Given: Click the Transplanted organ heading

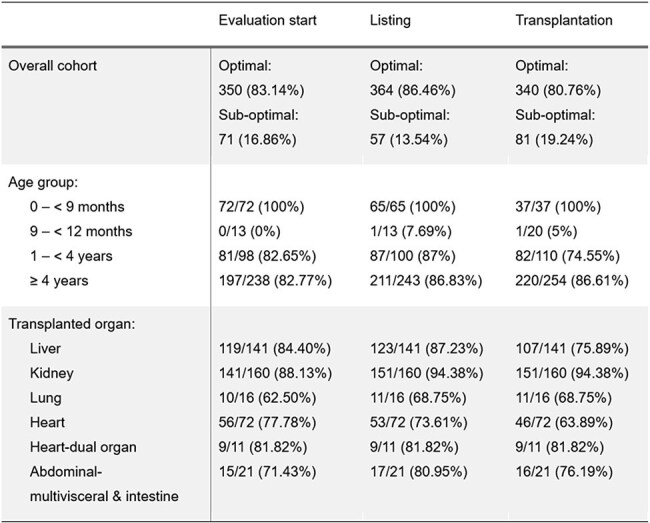Looking at the screenshot, I should coord(72,324).
